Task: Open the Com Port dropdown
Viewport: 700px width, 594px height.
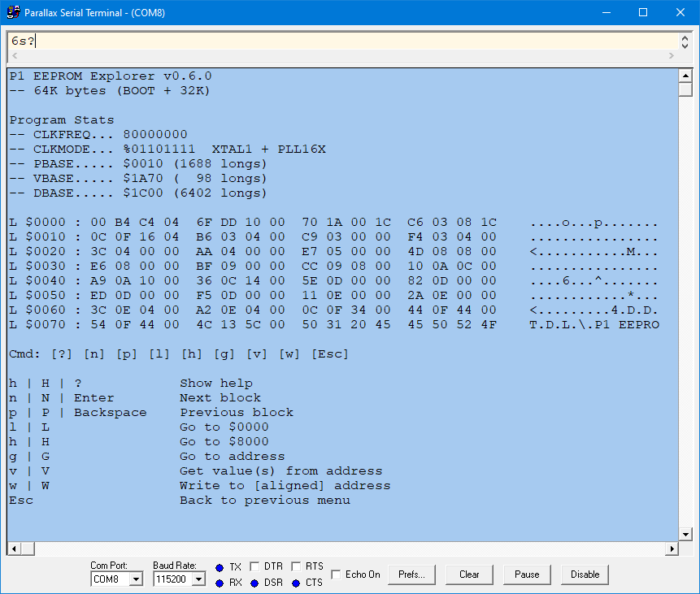Action: (136, 579)
